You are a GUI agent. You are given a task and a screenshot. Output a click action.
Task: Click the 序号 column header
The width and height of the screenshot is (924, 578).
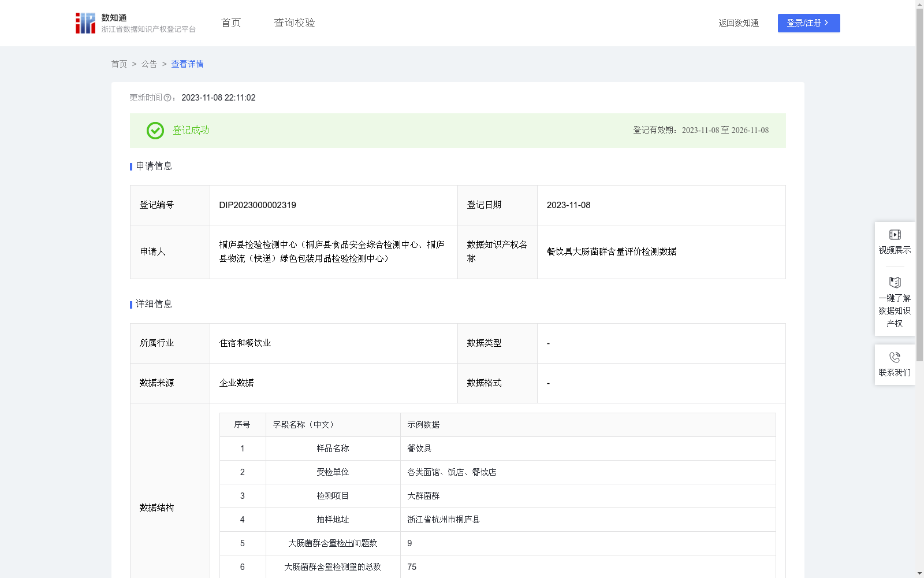[242, 425]
